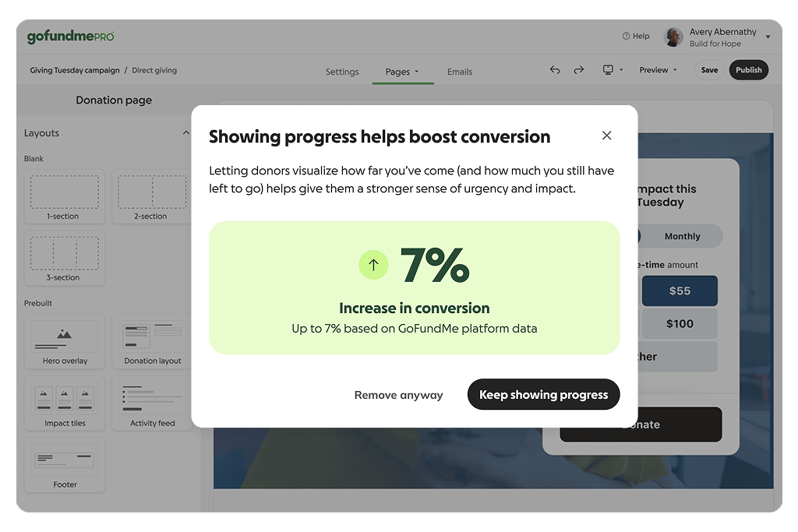Select the 3-section blank layout
The height and width of the screenshot is (532, 798).
[x=65, y=259]
